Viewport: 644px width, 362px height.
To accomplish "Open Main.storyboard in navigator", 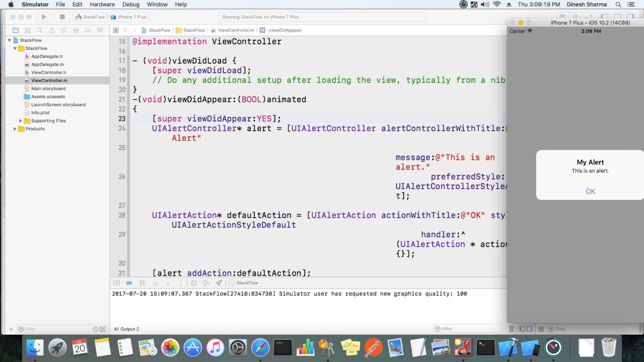I will [48, 88].
